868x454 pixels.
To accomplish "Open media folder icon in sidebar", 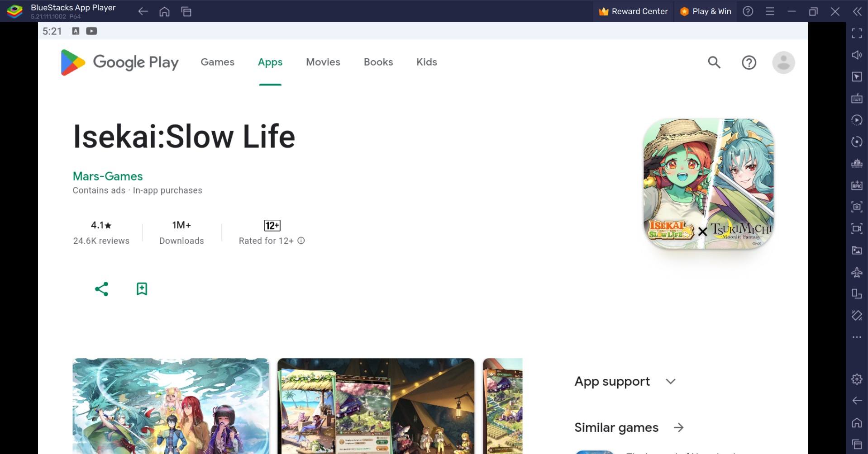I will tap(857, 250).
